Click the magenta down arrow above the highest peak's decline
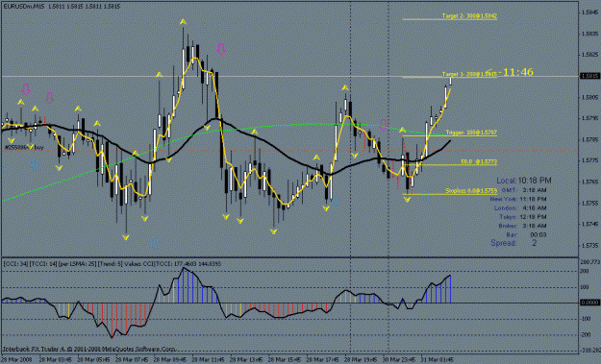The width and height of the screenshot is (601, 364). (x=221, y=49)
